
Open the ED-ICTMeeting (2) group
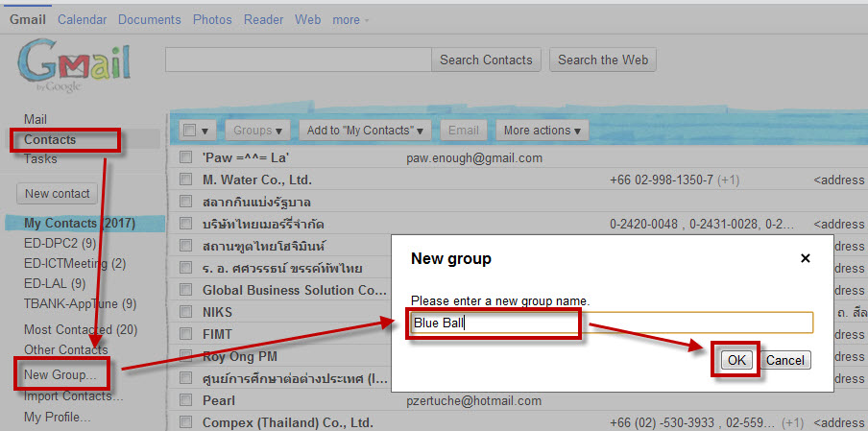click(x=75, y=263)
